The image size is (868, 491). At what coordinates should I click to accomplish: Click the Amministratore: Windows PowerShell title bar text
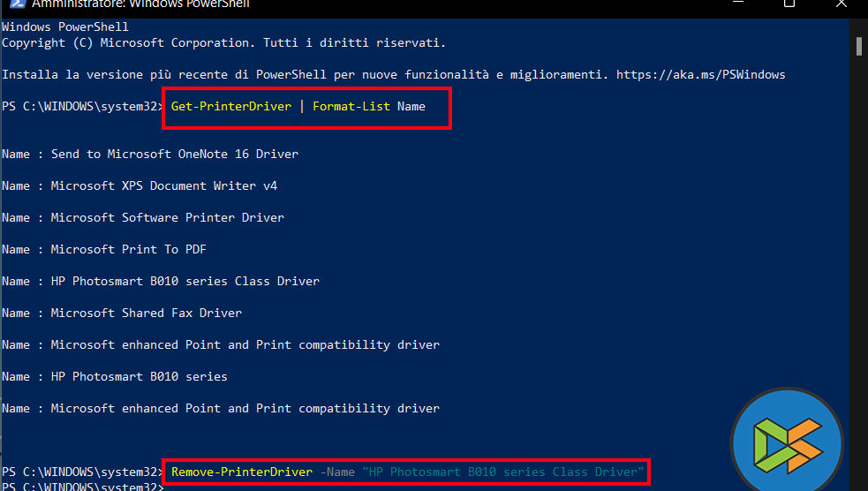(x=140, y=4)
